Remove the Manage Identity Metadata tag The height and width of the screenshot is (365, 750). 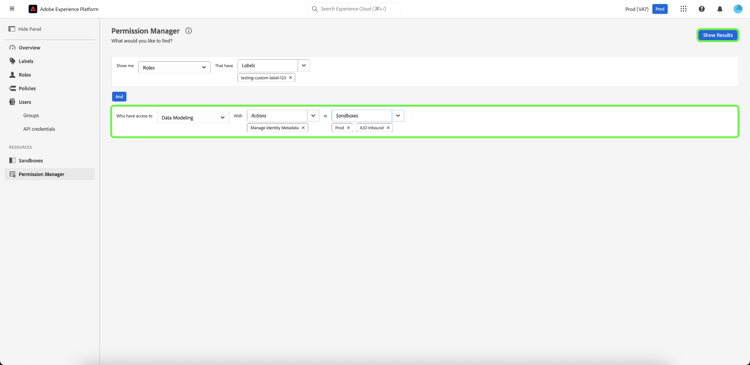[x=303, y=128]
